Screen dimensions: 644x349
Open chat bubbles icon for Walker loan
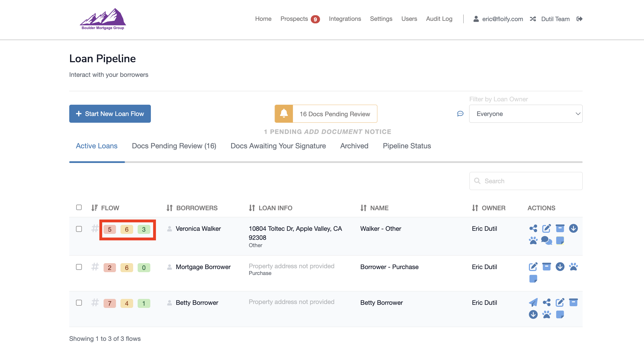pyautogui.click(x=546, y=241)
